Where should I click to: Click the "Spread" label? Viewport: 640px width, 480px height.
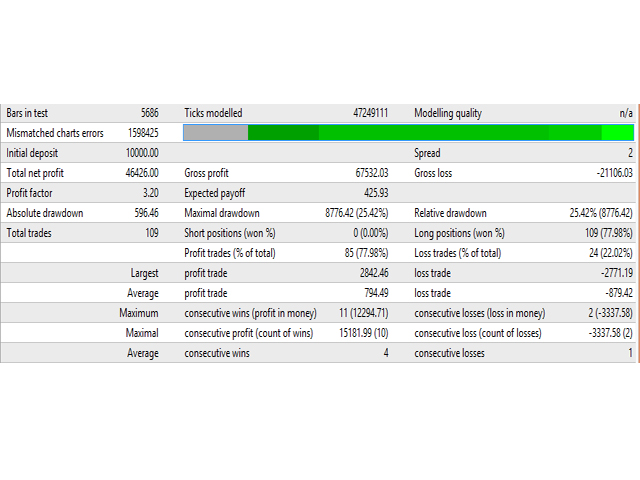coord(428,153)
